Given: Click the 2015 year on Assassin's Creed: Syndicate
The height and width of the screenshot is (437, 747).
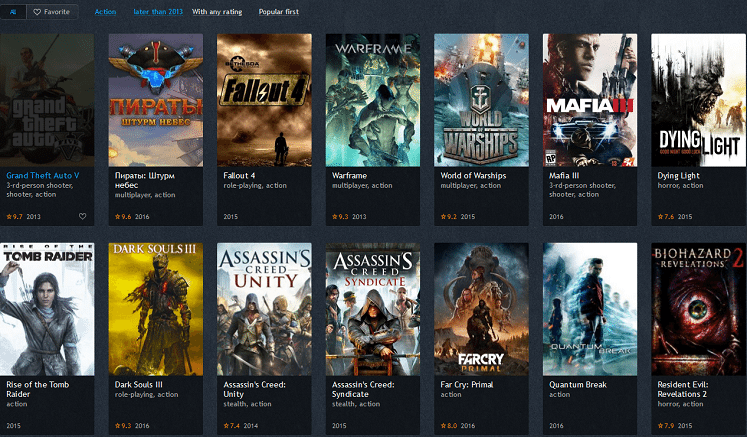Looking at the screenshot, I should [339, 426].
